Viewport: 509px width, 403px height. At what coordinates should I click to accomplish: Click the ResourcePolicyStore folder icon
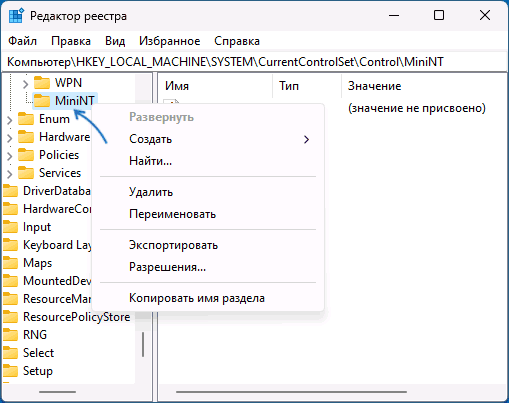(x=10, y=317)
